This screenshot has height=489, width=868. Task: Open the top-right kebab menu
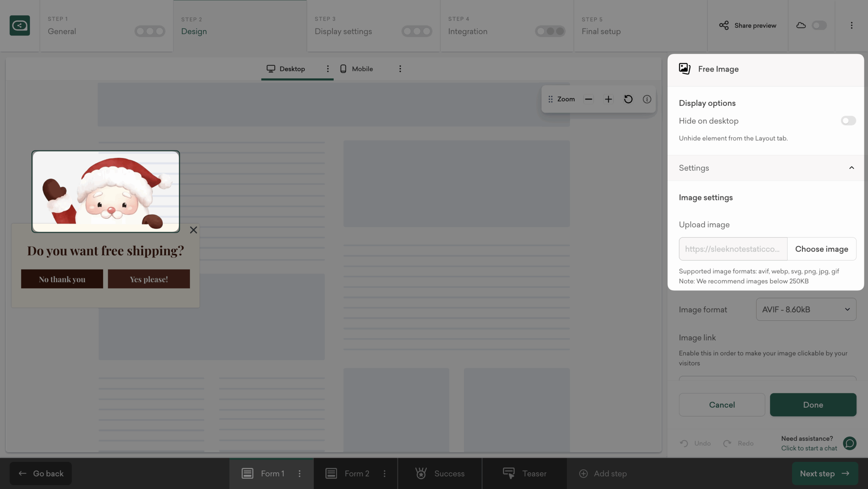click(851, 25)
